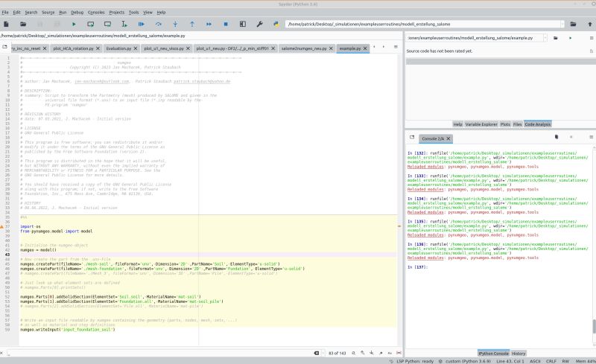Stop debugging with the square stop icon
Viewport: 596px width, 364px height.
point(226,24)
